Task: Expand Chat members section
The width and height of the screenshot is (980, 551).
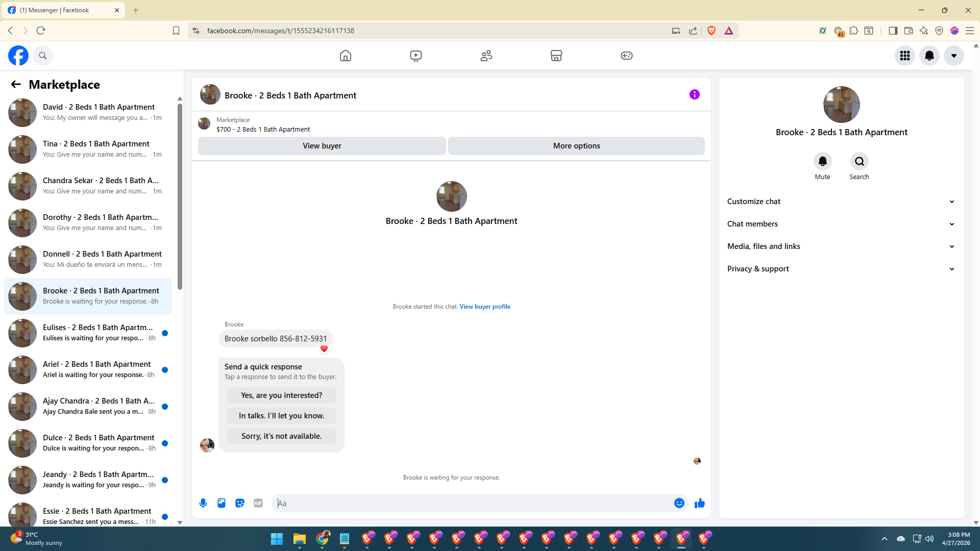Action: pos(842,224)
